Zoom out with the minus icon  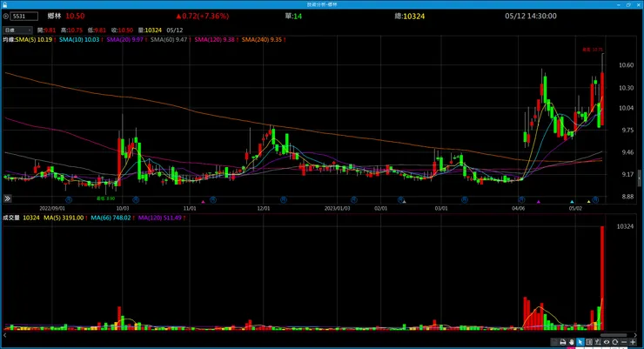624,342
